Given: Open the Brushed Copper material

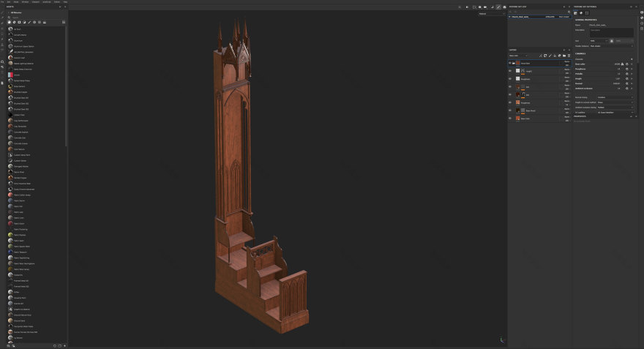Looking at the screenshot, I should [10, 92].
